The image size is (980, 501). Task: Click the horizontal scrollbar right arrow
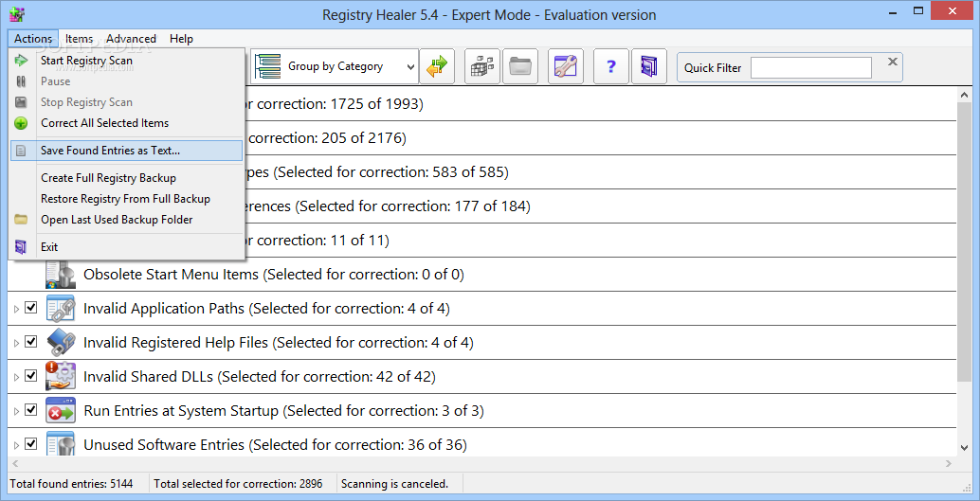[949, 463]
